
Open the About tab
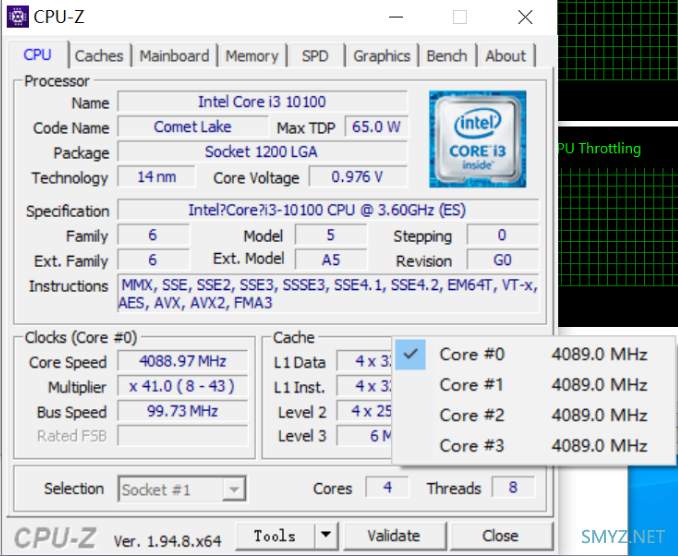coord(505,56)
